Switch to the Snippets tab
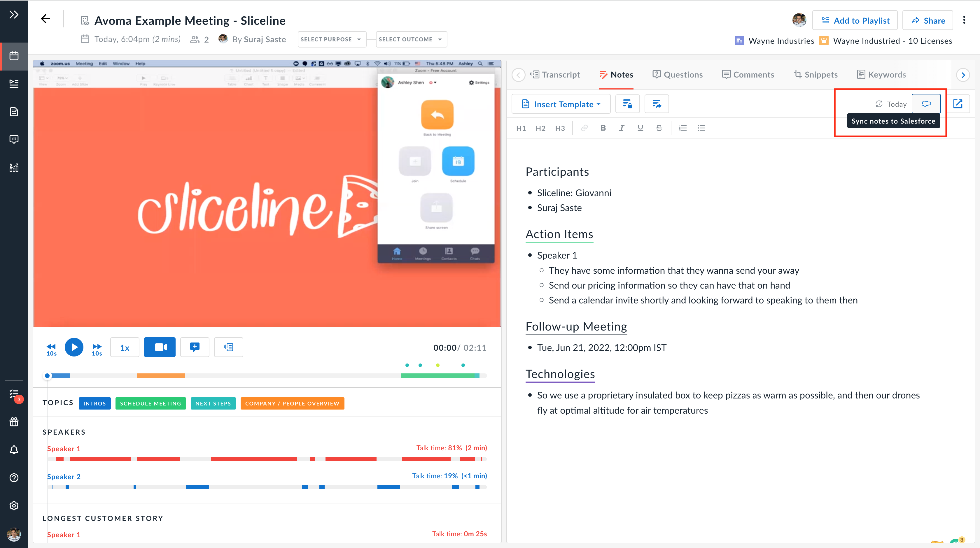Viewport: 980px width, 548px height. (816, 75)
